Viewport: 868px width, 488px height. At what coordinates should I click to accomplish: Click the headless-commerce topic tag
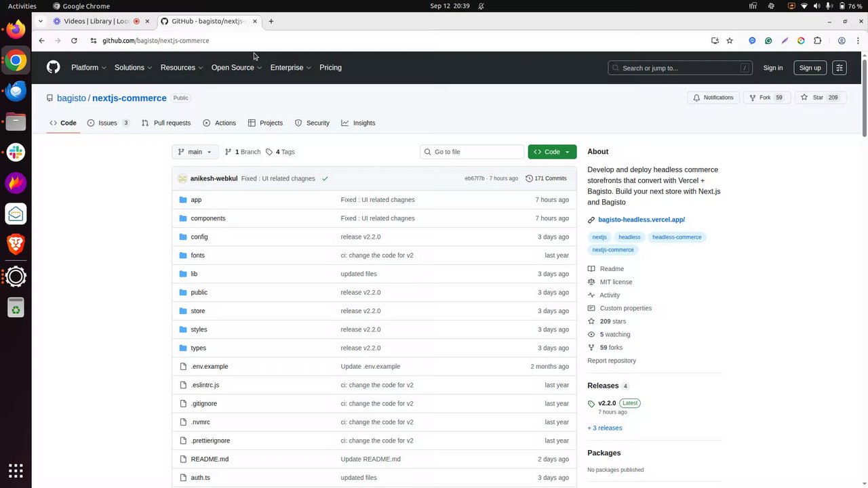coord(677,237)
